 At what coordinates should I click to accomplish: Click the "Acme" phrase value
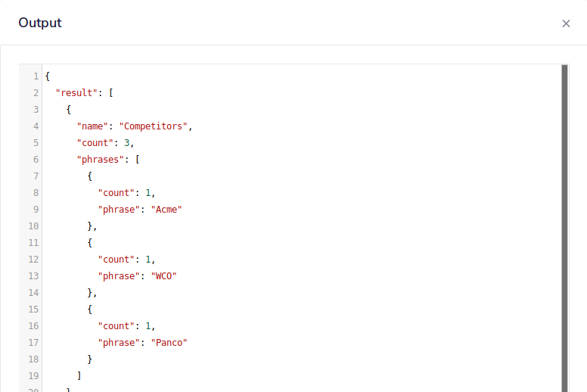pyautogui.click(x=166, y=210)
